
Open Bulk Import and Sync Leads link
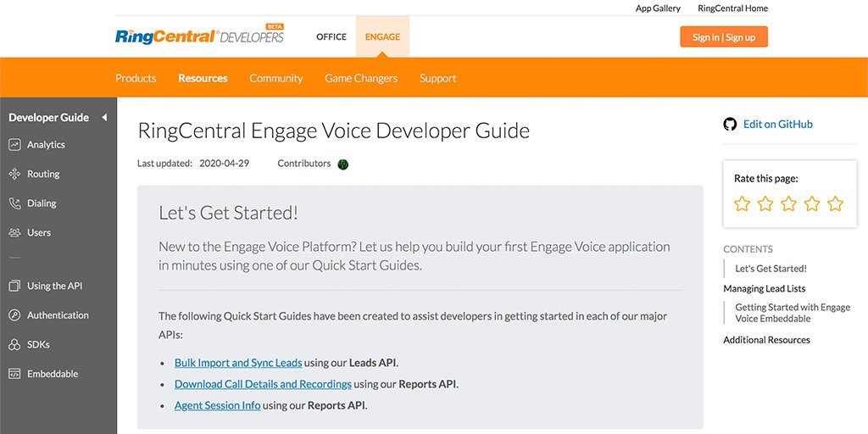pyautogui.click(x=238, y=363)
